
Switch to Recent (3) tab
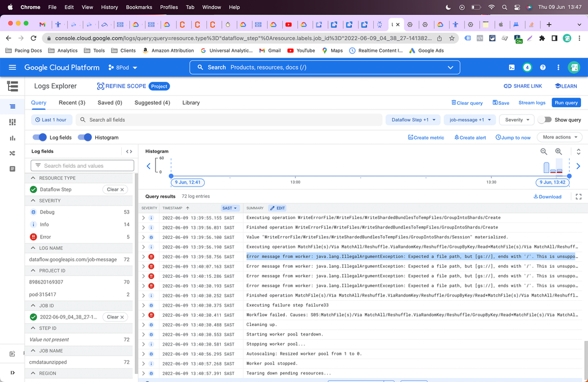click(x=72, y=103)
